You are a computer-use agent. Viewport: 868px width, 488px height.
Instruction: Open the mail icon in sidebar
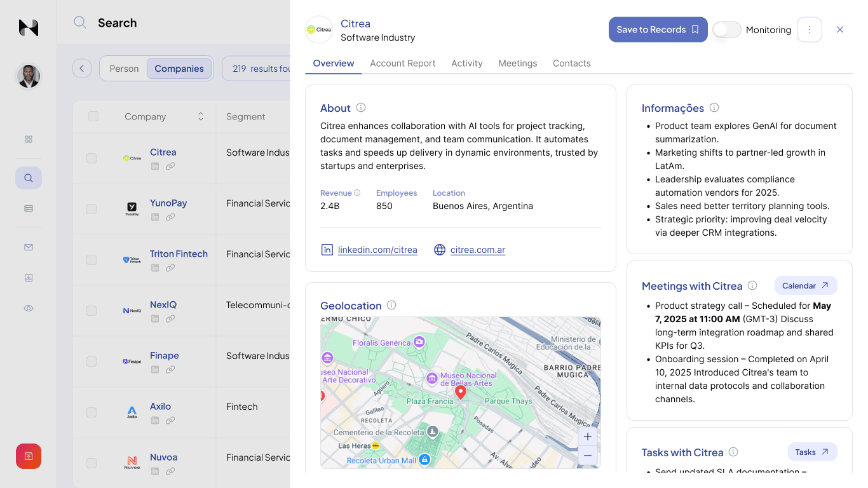(x=29, y=247)
